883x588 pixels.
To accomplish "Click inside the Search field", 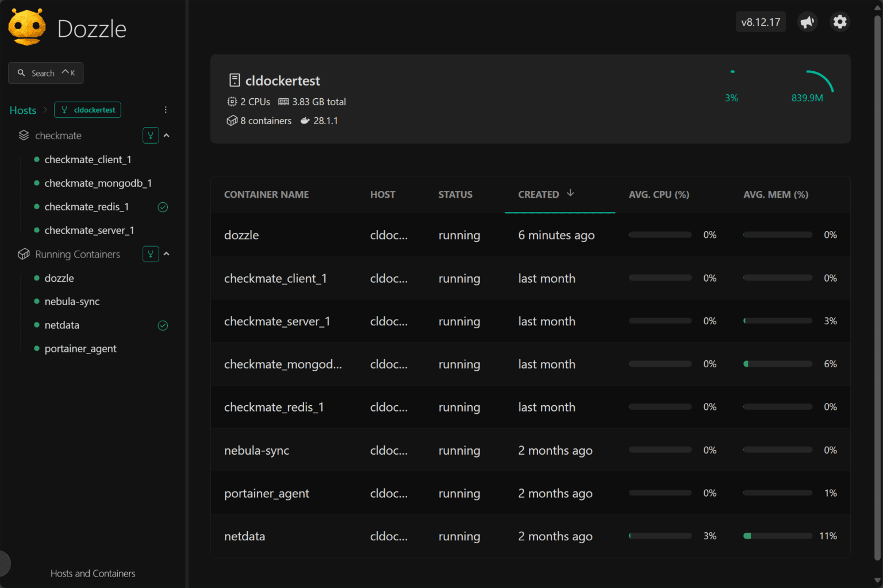I will click(46, 73).
